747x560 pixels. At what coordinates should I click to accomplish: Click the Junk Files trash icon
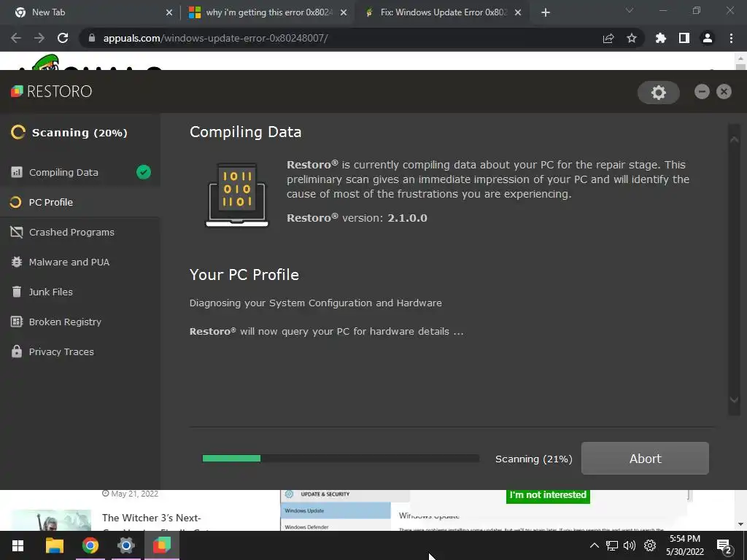[17, 292]
